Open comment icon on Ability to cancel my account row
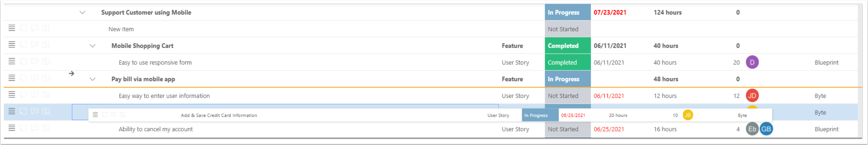This screenshot has width=868, height=145. click(x=34, y=128)
